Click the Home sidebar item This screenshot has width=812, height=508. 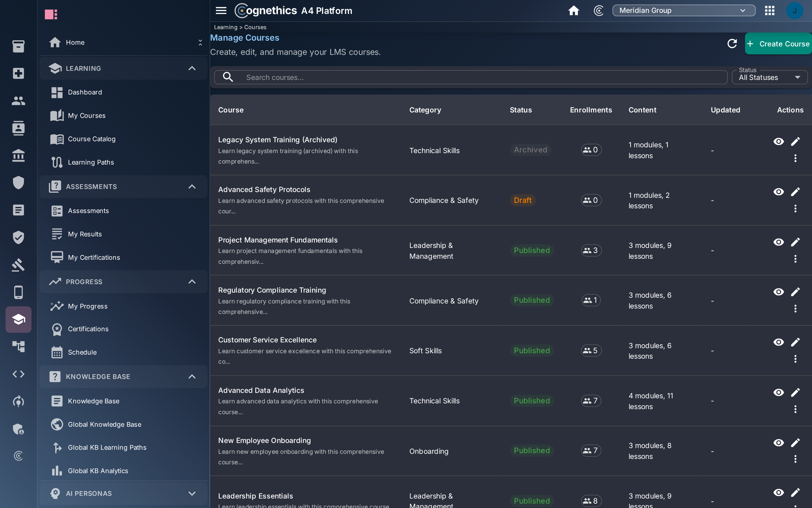point(123,42)
